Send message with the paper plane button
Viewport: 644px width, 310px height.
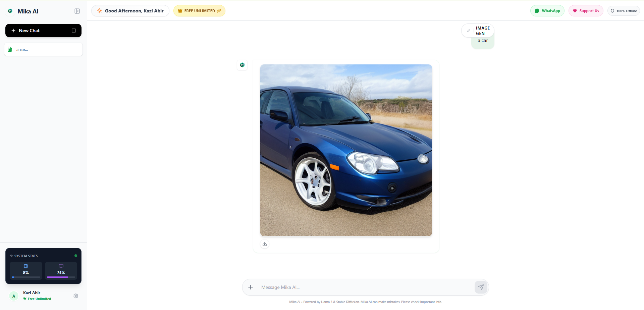click(481, 287)
